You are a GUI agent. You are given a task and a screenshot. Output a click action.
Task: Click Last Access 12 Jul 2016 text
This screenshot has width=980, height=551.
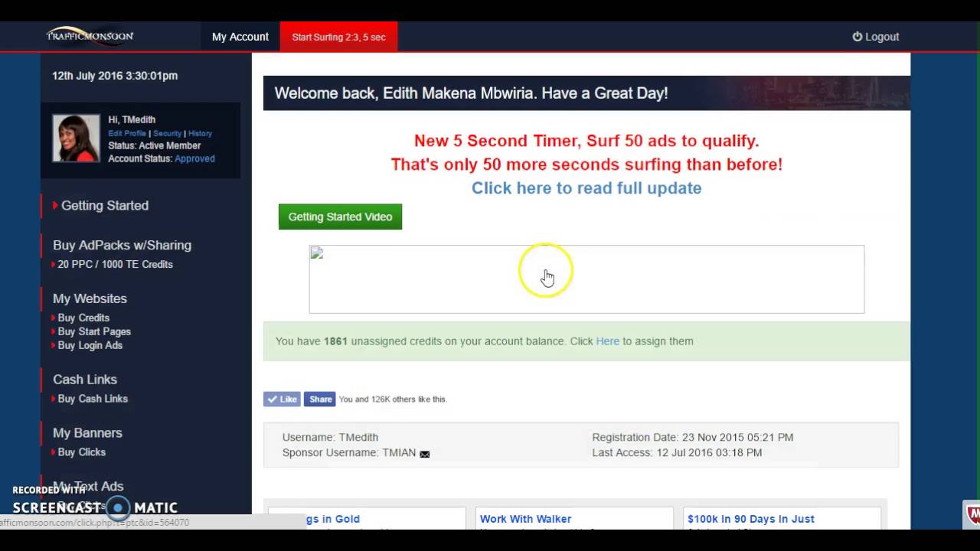[x=677, y=452]
